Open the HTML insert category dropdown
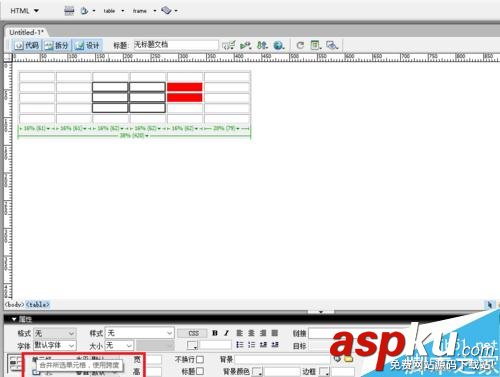 (x=25, y=11)
